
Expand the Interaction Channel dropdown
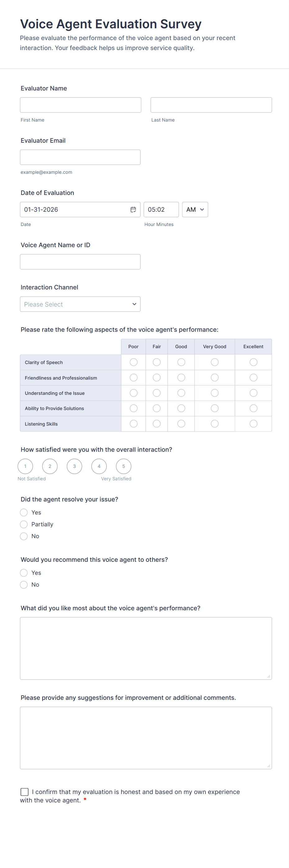coord(80,304)
